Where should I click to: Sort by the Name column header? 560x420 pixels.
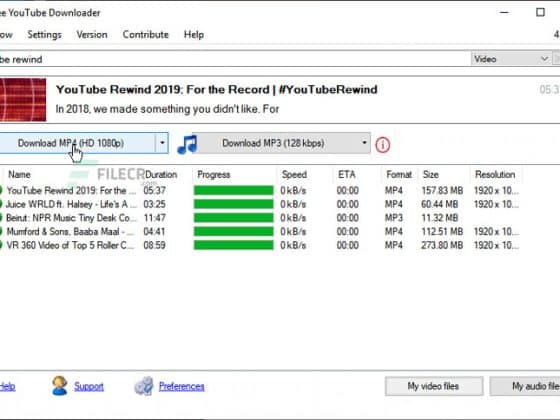point(19,175)
